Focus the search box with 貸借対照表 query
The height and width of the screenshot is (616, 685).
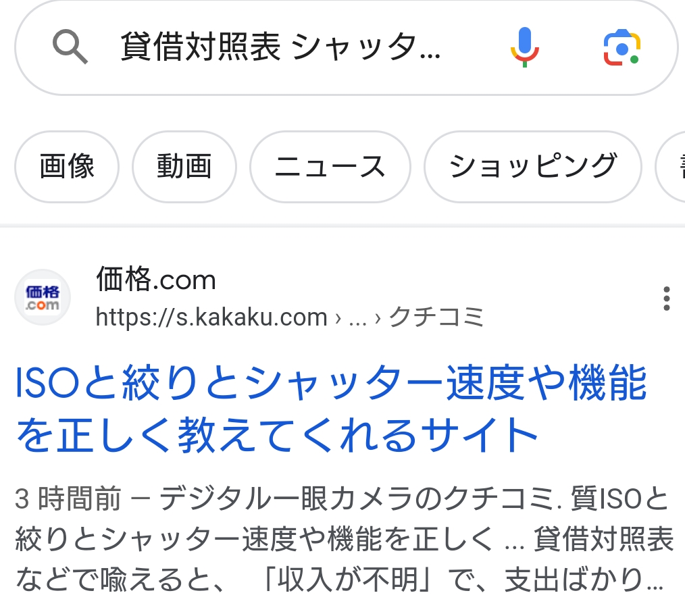click(280, 48)
